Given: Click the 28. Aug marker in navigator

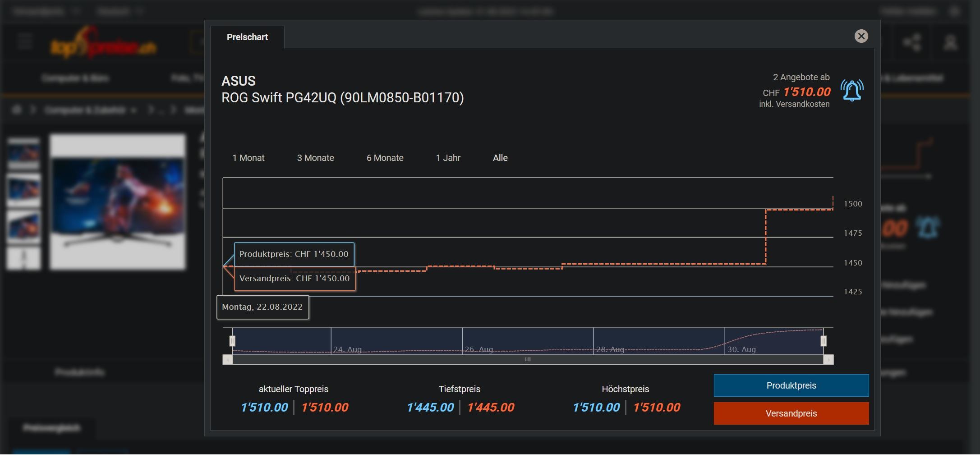Looking at the screenshot, I should 610,349.
